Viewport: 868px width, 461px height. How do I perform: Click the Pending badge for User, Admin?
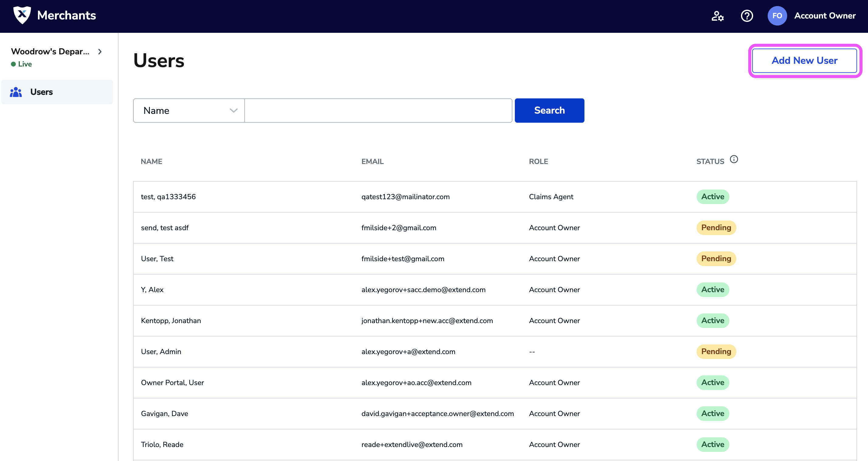point(716,352)
